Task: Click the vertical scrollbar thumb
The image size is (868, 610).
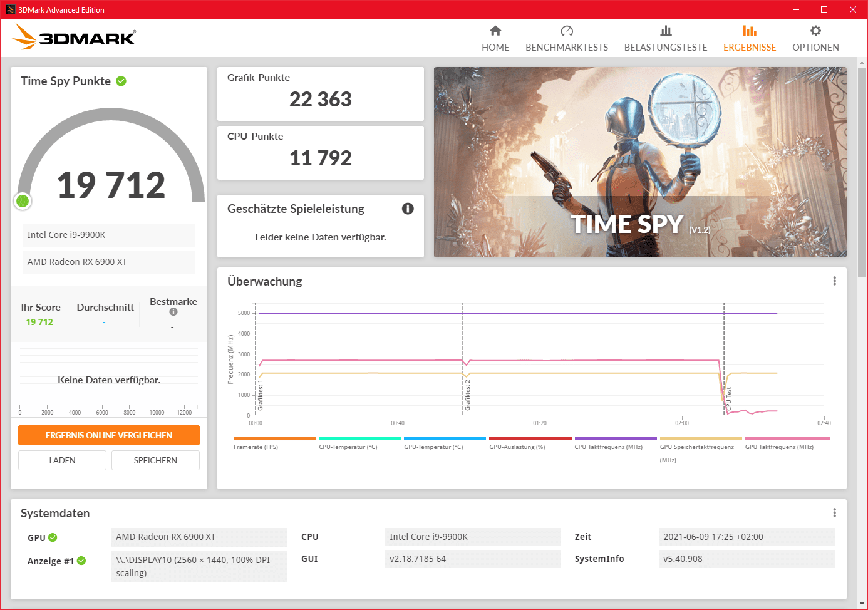Action: pos(862,172)
